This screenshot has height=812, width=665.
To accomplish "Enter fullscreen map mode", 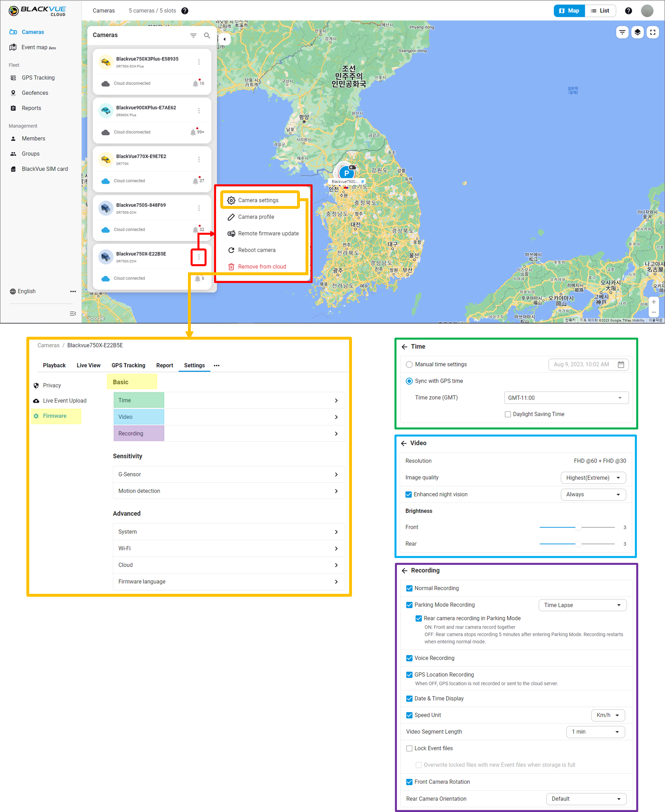I will tap(653, 32).
